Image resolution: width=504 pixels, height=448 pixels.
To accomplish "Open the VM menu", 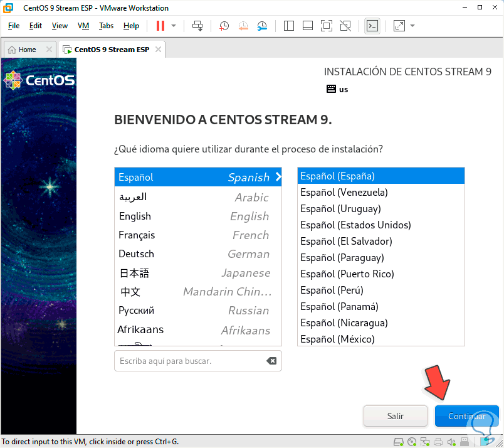I will [x=83, y=26].
